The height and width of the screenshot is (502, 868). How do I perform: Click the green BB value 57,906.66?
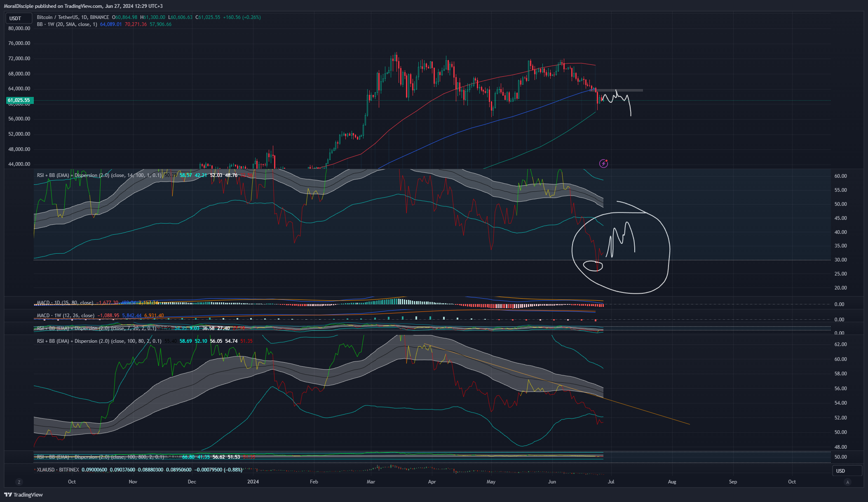(161, 24)
